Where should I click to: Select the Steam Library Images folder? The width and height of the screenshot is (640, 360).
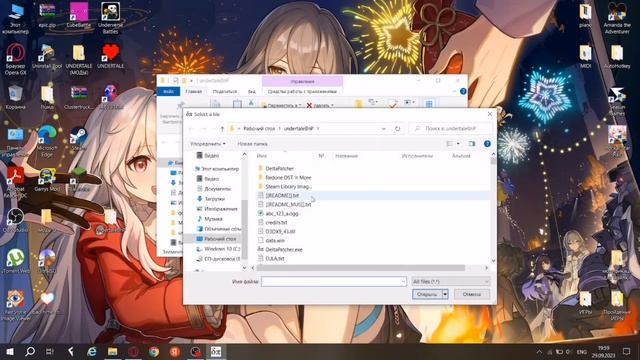coord(284,186)
